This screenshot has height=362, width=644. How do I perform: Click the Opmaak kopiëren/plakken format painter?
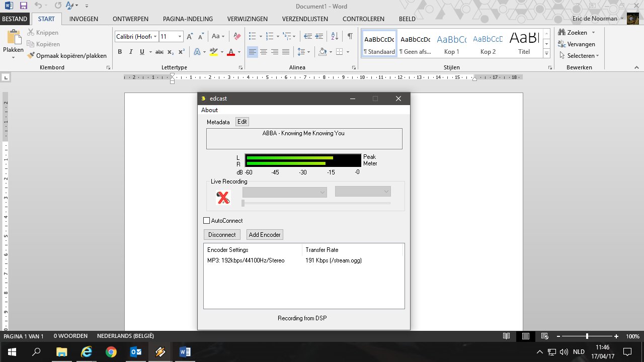pos(67,56)
